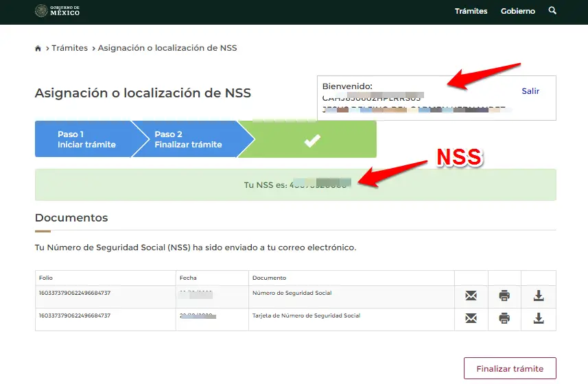Image resolution: width=588 pixels, height=384 pixels.
Task: Open the Trámites menu in header
Action: point(471,11)
